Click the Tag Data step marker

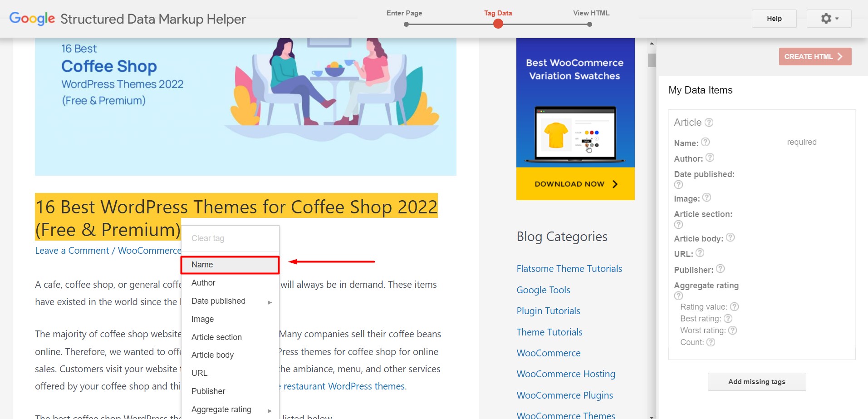coord(498,24)
